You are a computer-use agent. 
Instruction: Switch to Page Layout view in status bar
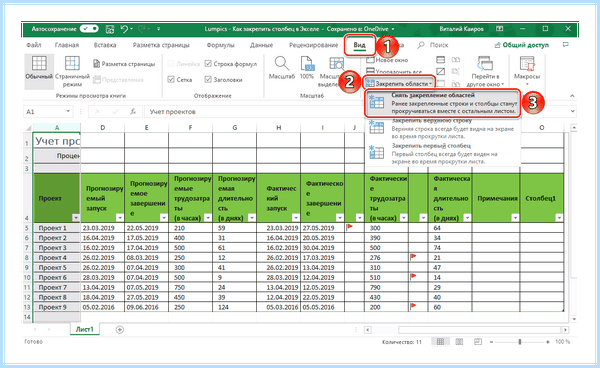[459, 342]
